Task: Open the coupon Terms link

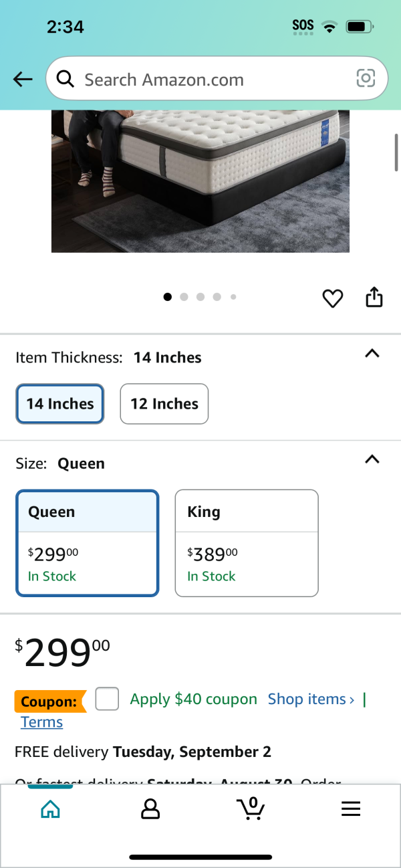Action: [41, 722]
